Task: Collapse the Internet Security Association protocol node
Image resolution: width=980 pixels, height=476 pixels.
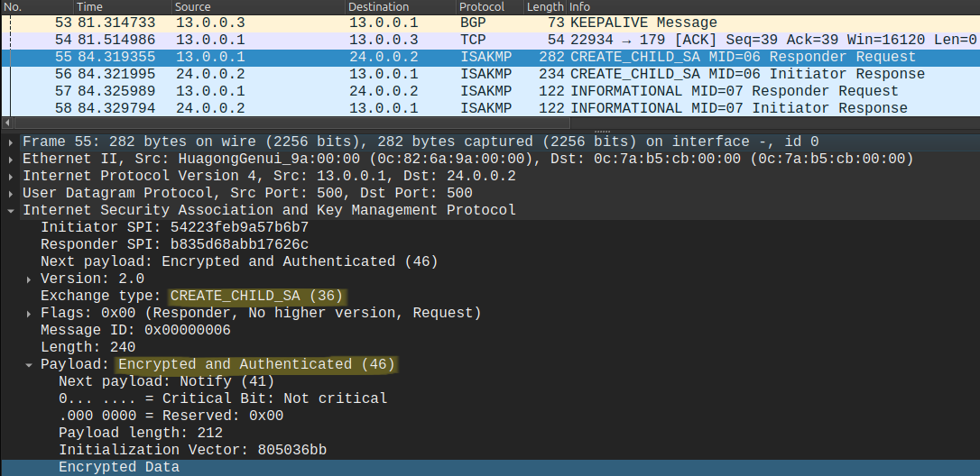Action: [x=11, y=211]
